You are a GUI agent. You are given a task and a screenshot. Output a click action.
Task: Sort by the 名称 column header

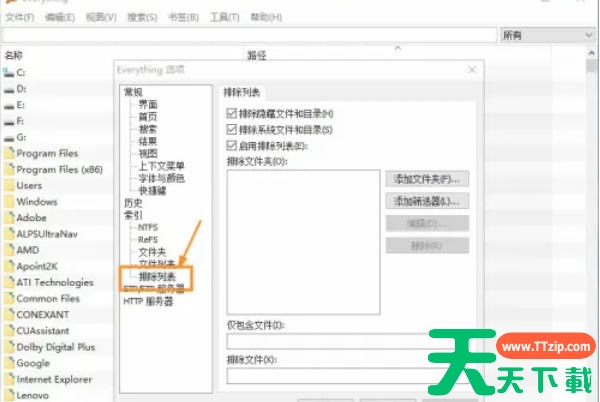pos(13,55)
